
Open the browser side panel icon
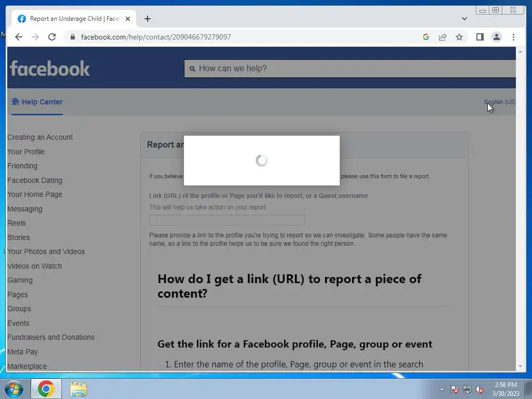[480, 37]
